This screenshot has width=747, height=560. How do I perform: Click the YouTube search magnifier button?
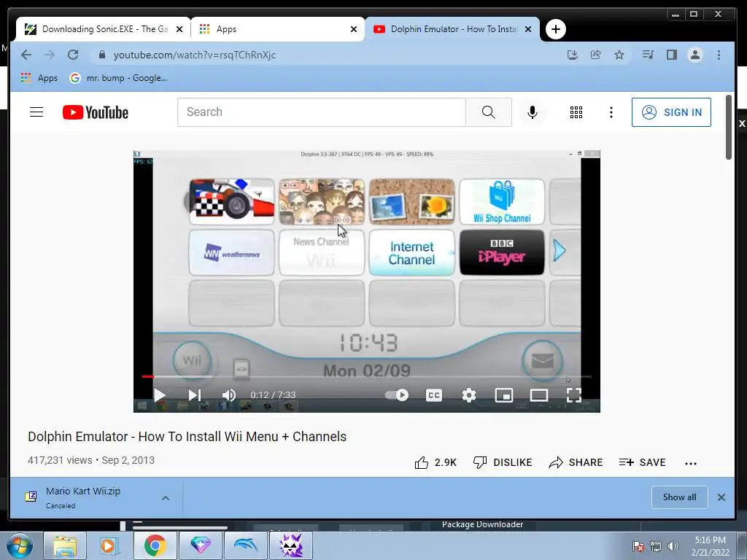click(x=488, y=112)
